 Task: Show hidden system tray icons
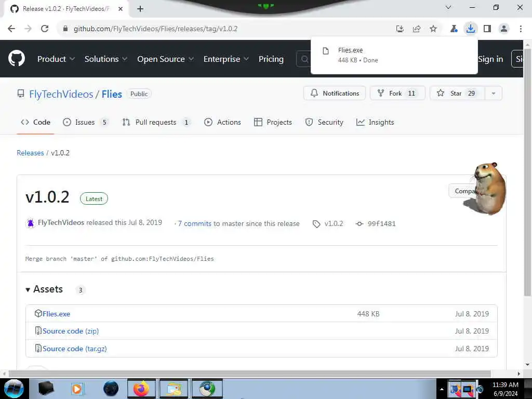coord(442,389)
